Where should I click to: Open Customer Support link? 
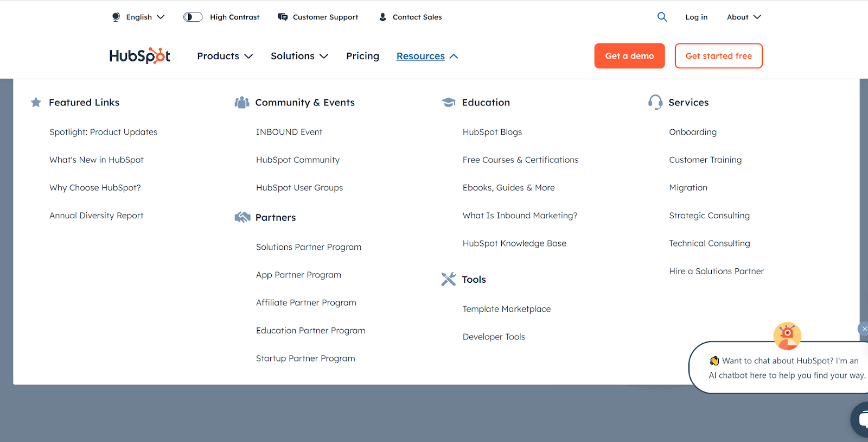(325, 17)
